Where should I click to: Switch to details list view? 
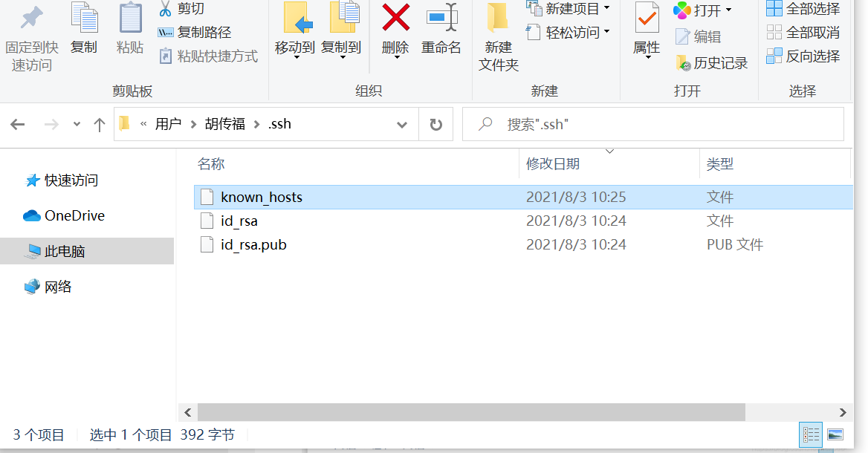[811, 434]
